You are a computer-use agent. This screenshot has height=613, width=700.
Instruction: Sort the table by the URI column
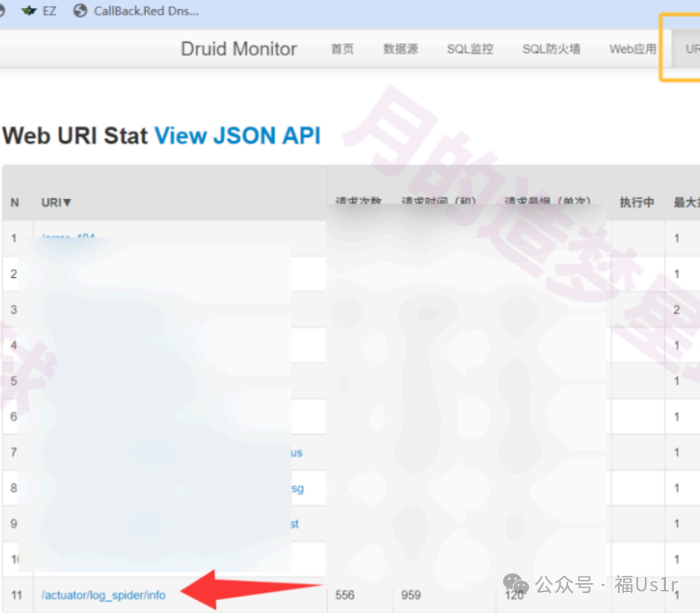click(x=57, y=203)
